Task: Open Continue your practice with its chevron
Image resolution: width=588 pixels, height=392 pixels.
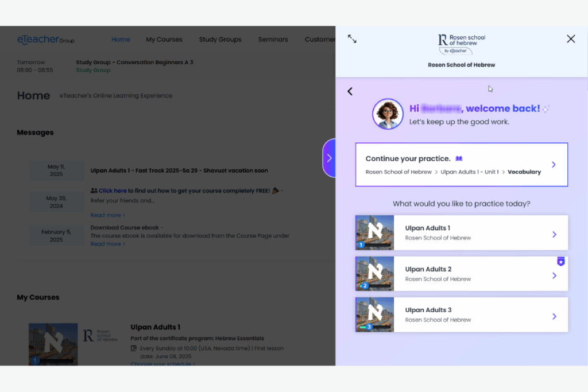Action: [554, 165]
